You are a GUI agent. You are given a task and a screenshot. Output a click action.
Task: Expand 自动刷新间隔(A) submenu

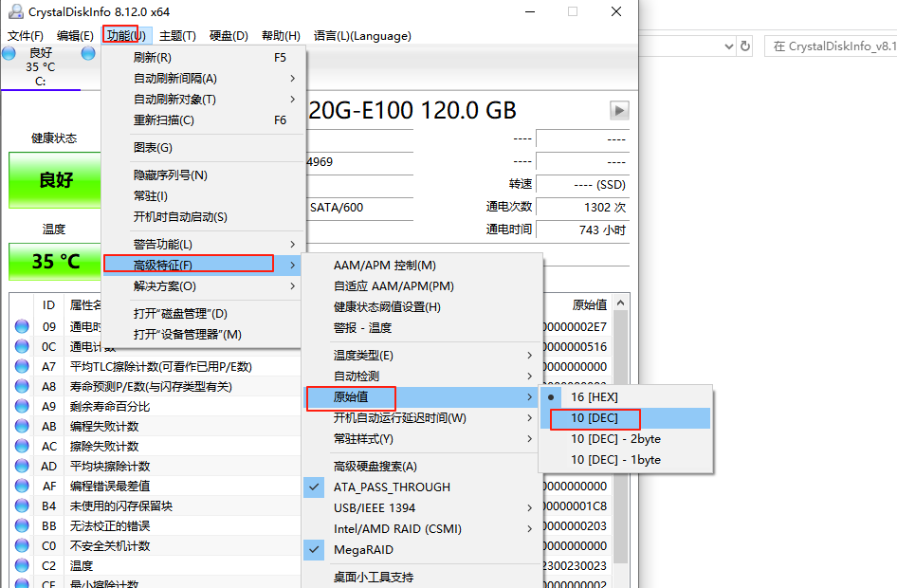coord(203,79)
